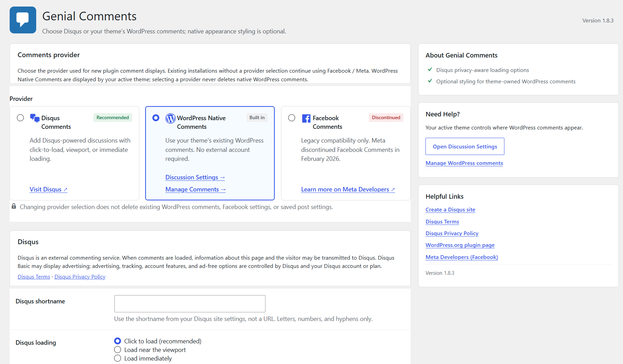Click Disqus Terms link under Disqus description

[34, 277]
